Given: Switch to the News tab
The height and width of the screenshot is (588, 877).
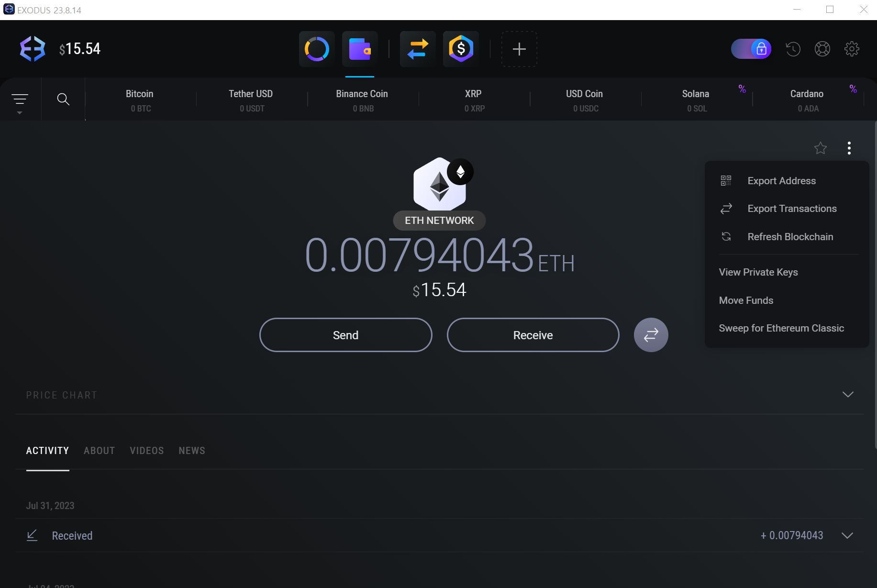Looking at the screenshot, I should coord(192,451).
